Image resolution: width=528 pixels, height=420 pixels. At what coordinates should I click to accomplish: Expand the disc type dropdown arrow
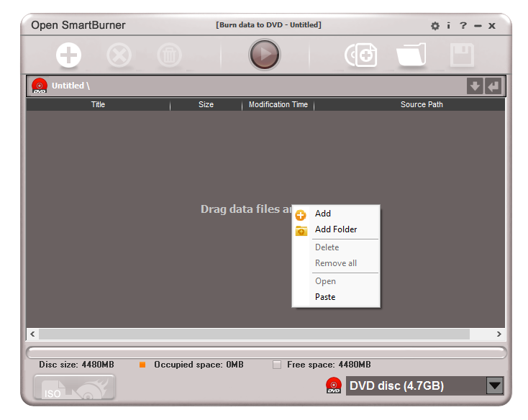(x=495, y=385)
